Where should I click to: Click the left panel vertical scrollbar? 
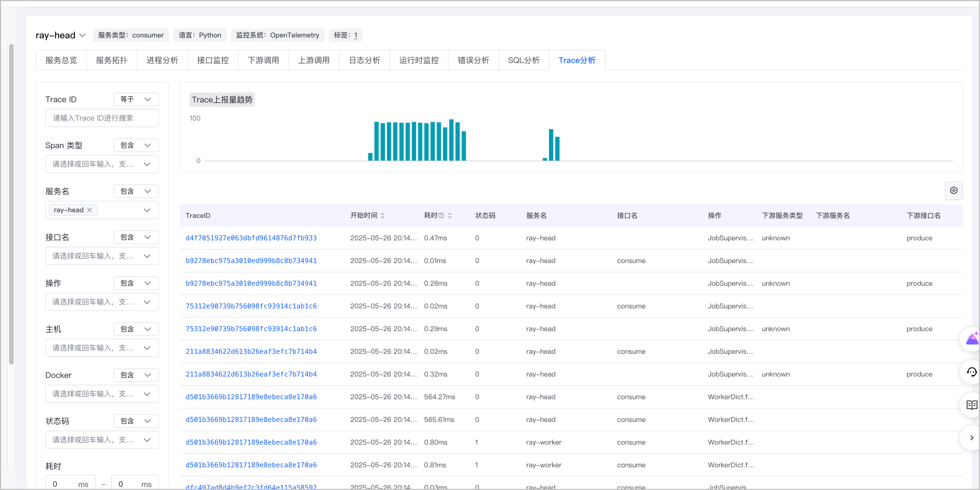tap(11, 204)
